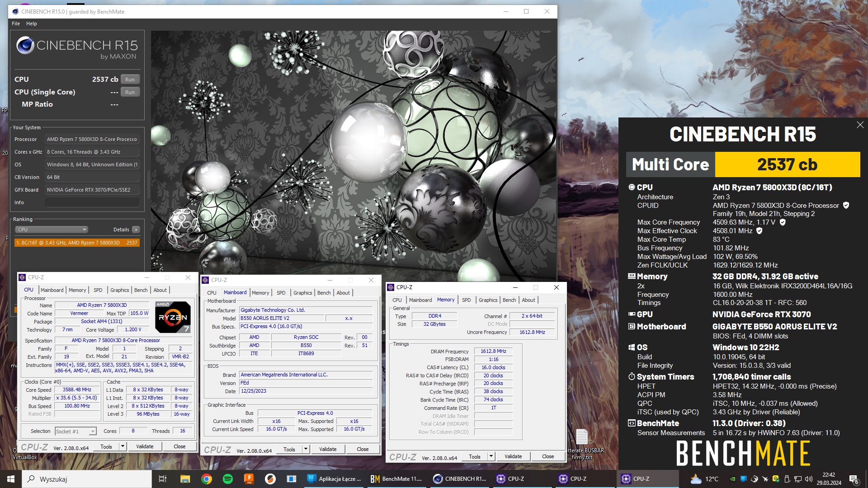Open the notification center icon
The width and height of the screenshot is (868, 488).
pos(854,479)
